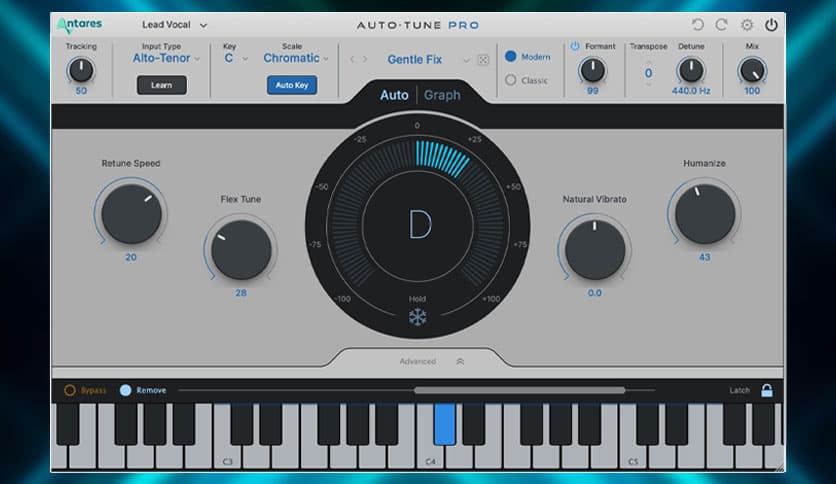Open the Scale Chromatic dropdown
836x484 pixels.
tap(296, 58)
